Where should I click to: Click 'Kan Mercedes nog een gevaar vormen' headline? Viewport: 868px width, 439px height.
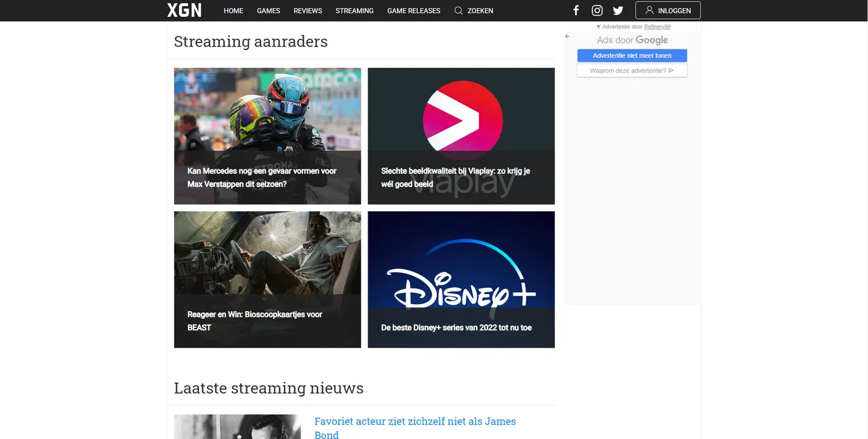tap(262, 177)
